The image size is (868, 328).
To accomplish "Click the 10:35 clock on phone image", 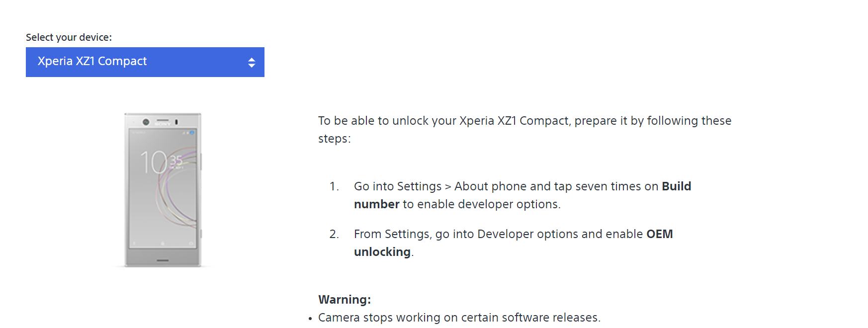I will click(x=160, y=162).
